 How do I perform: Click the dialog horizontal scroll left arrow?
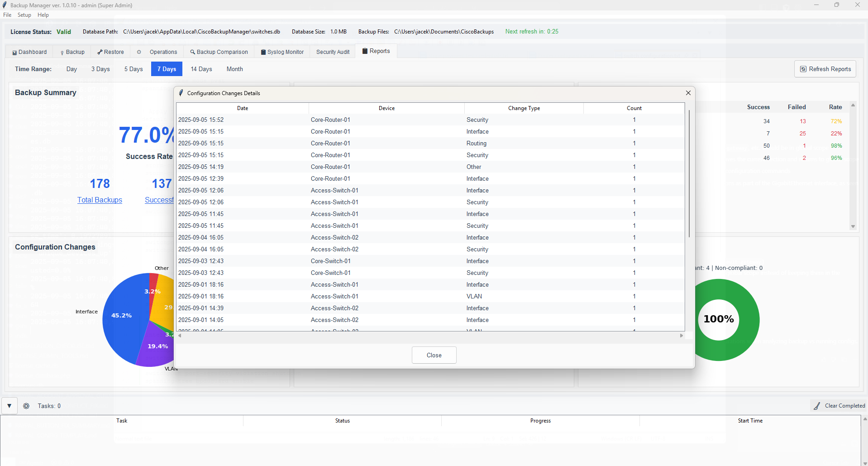(x=180, y=336)
